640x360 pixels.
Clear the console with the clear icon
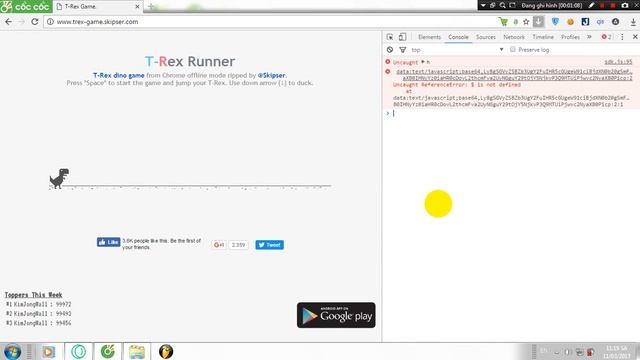[390, 50]
